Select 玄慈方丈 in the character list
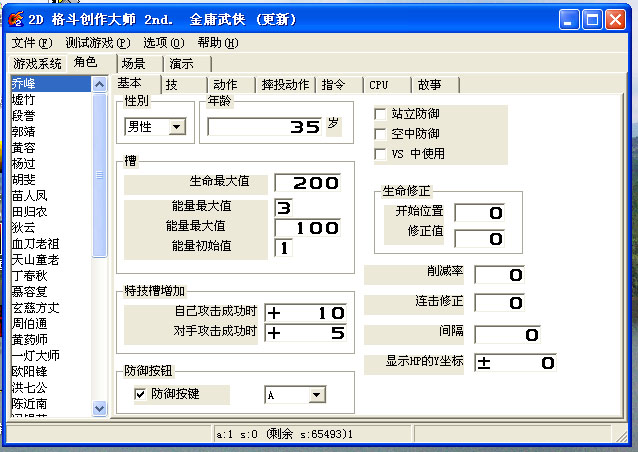This screenshot has height=452, width=638. (x=50, y=308)
